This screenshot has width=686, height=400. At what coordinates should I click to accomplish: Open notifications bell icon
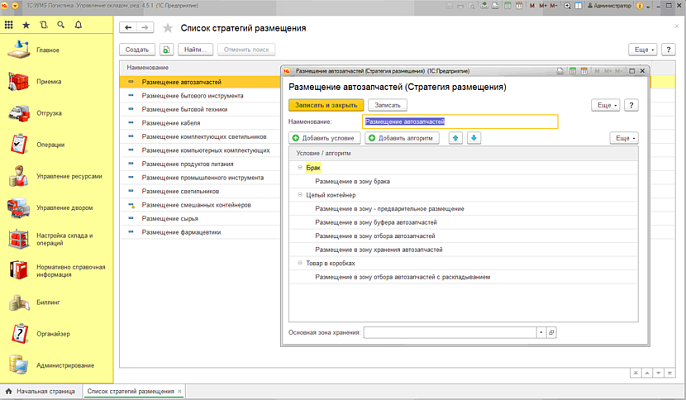coord(78,23)
